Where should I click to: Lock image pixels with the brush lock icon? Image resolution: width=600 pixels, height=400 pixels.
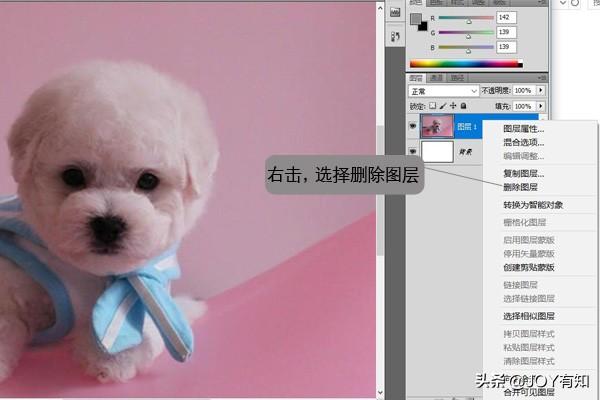(443, 106)
